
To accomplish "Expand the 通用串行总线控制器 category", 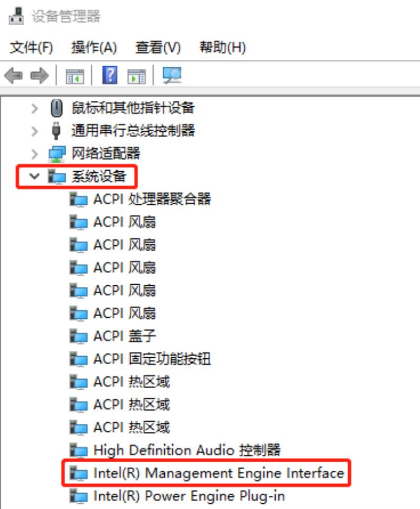I will click(34, 131).
